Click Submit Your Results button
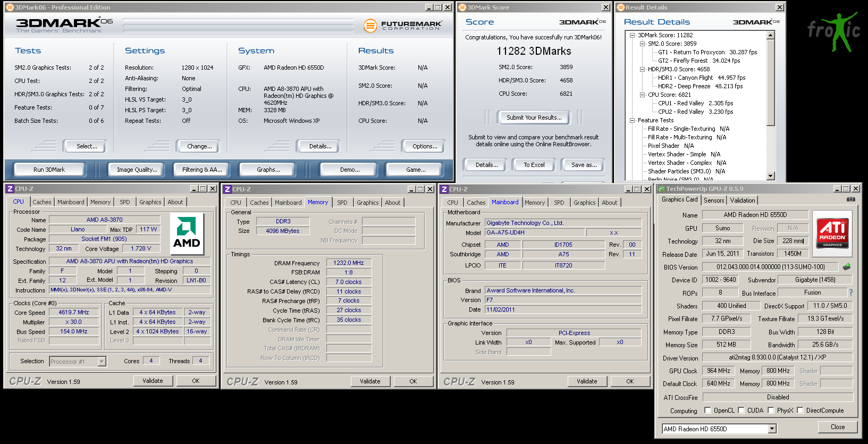 tap(533, 118)
